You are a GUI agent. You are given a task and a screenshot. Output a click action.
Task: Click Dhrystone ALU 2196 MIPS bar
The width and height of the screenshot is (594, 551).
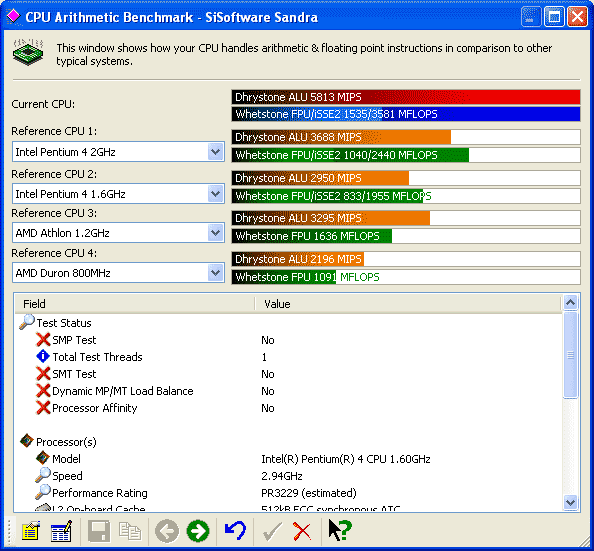[406, 259]
